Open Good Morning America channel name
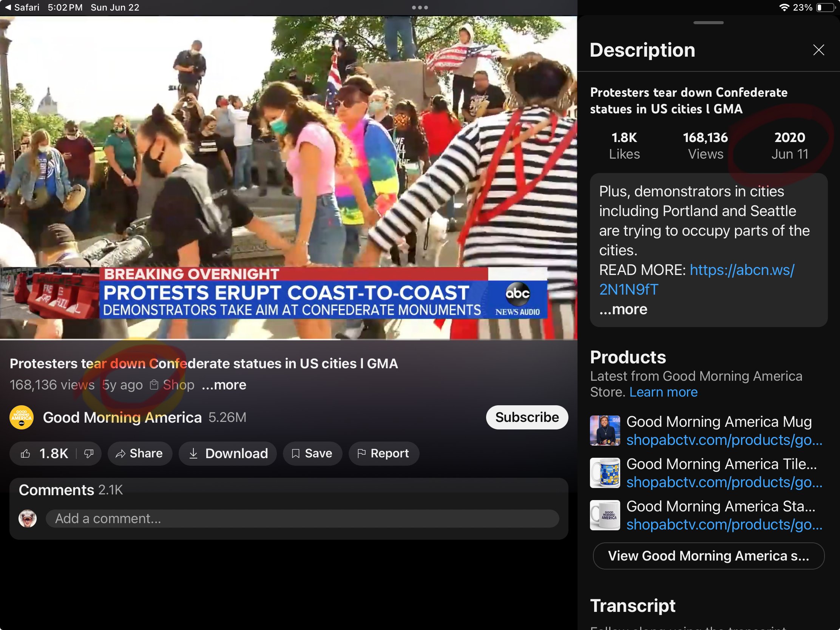The height and width of the screenshot is (630, 840). tap(122, 417)
